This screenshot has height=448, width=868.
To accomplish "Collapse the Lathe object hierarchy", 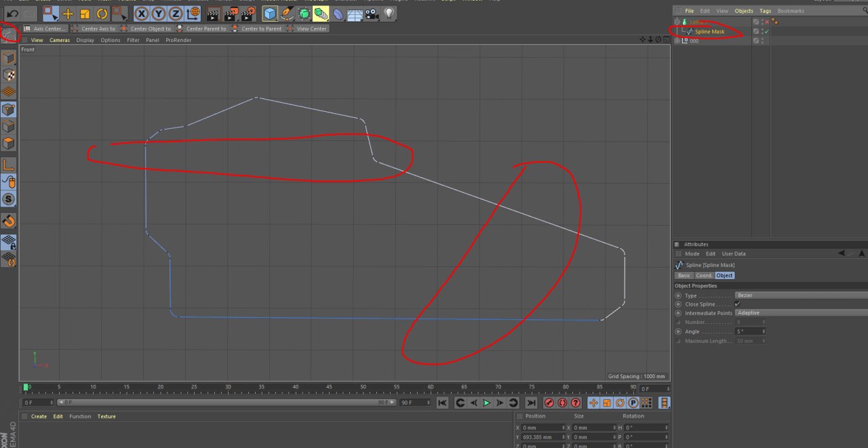I will click(676, 22).
